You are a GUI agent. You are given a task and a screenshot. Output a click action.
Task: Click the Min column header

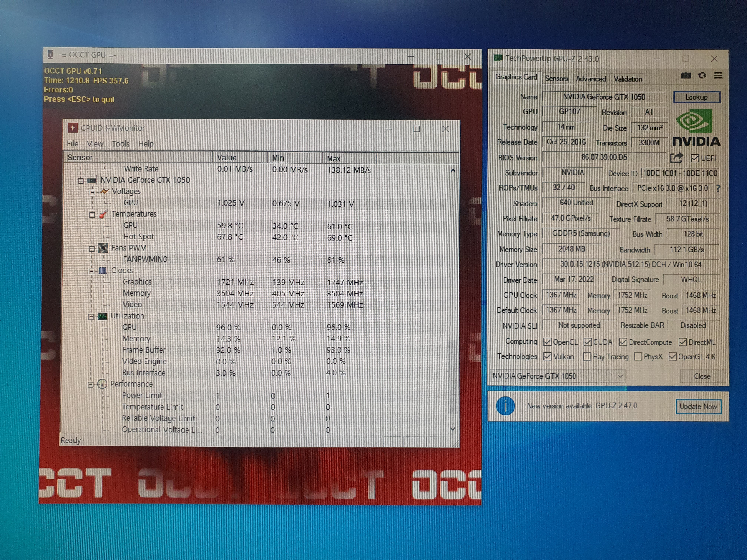tap(295, 158)
